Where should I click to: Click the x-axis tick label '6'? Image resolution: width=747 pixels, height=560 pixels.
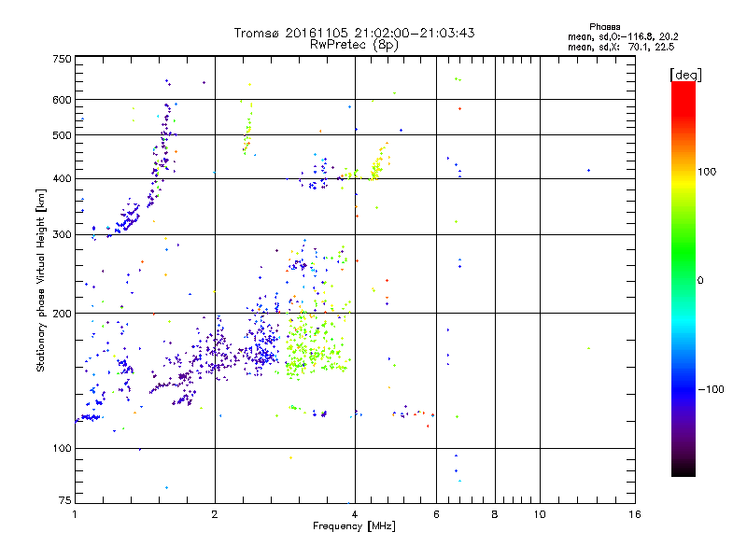point(436,514)
